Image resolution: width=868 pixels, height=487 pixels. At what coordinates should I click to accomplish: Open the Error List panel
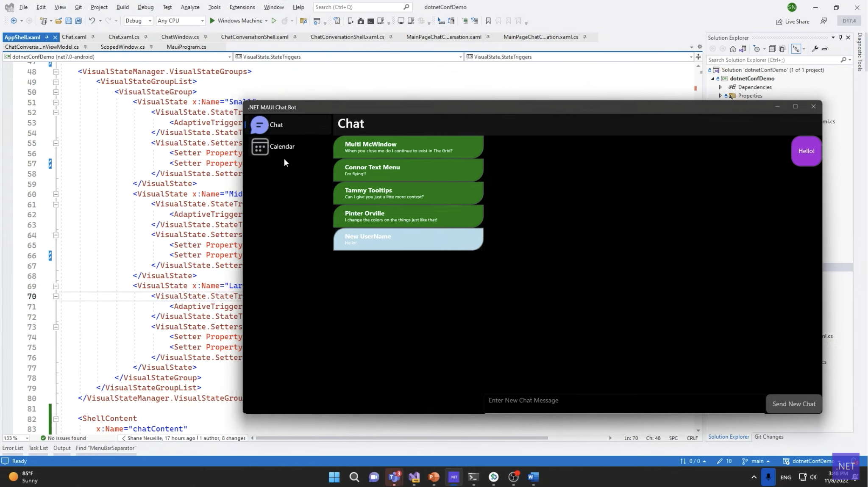[13, 448]
